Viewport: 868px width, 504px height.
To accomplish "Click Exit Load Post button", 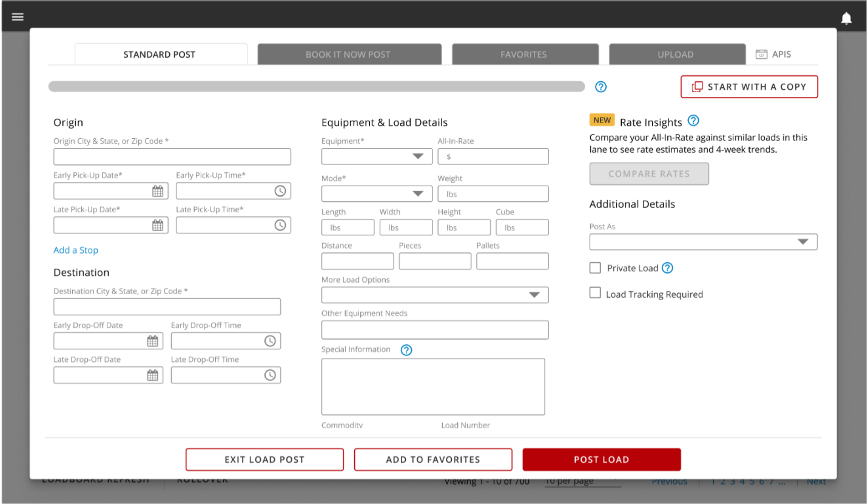I will point(264,460).
